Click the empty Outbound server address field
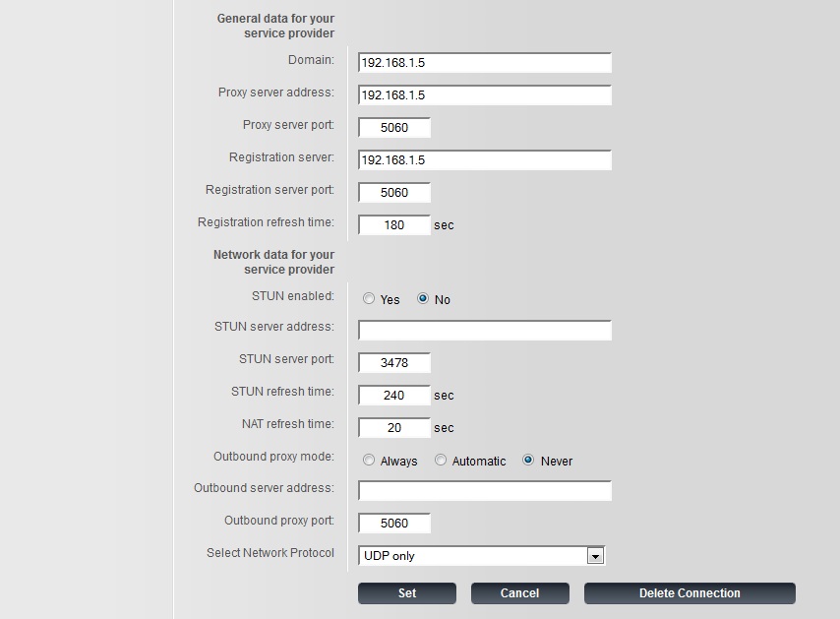This screenshot has height=619, width=840. (x=484, y=490)
